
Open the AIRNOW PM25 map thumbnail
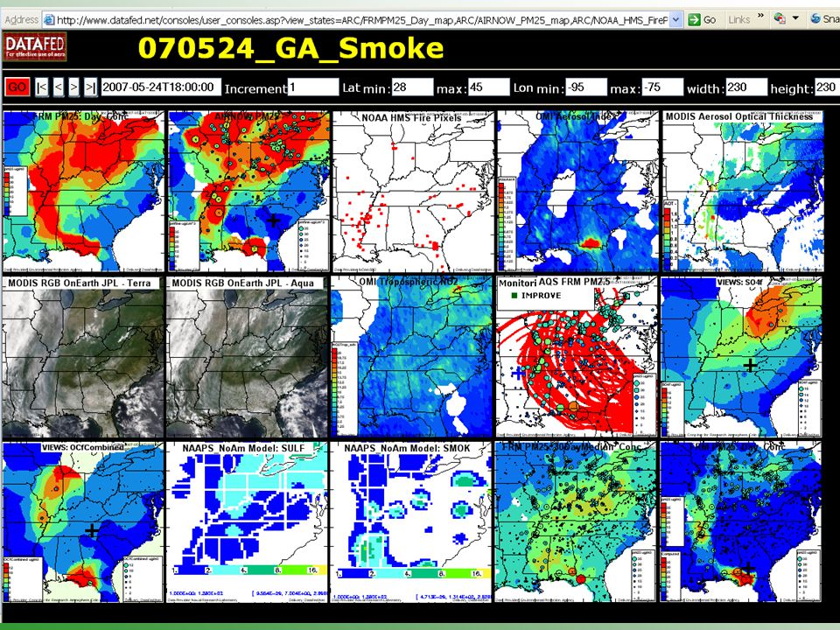[x=248, y=192]
